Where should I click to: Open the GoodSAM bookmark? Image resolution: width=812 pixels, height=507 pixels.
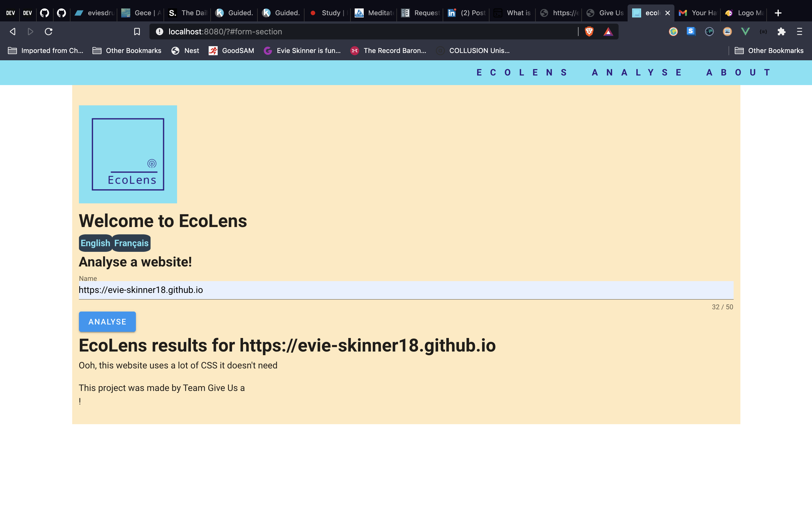pos(231,51)
